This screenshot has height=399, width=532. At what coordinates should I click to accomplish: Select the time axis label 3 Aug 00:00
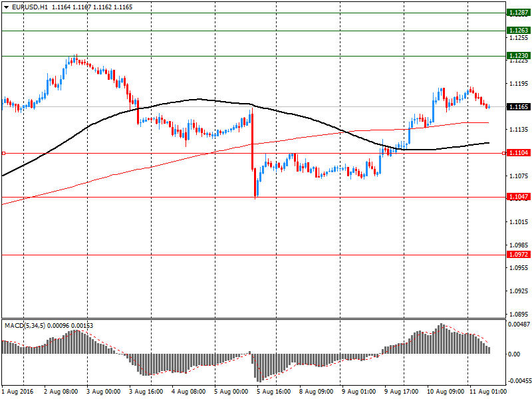click(104, 392)
